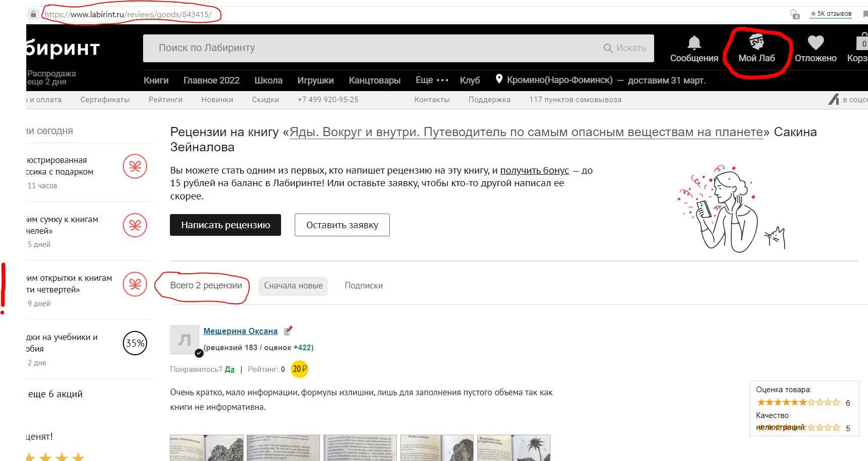Open the book title link Яды. Вокруг и внутри

coord(526,132)
